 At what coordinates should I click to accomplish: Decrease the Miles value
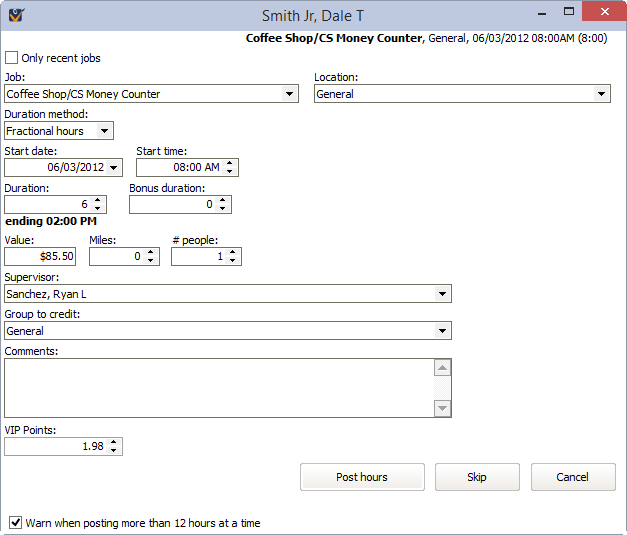[150, 260]
